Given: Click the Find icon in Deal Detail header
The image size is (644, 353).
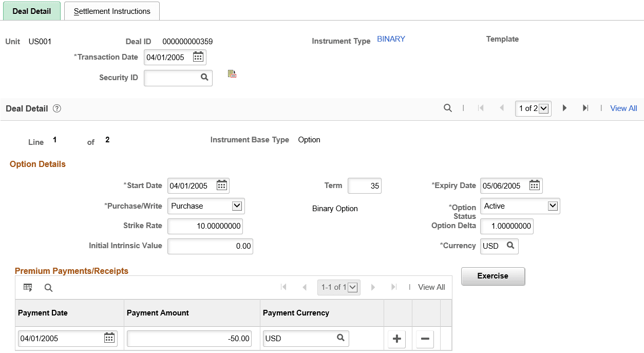Looking at the screenshot, I should tap(447, 108).
